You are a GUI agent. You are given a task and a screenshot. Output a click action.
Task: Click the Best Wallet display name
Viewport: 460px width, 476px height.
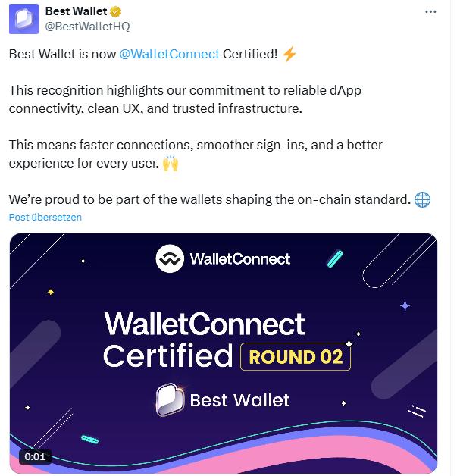click(77, 11)
